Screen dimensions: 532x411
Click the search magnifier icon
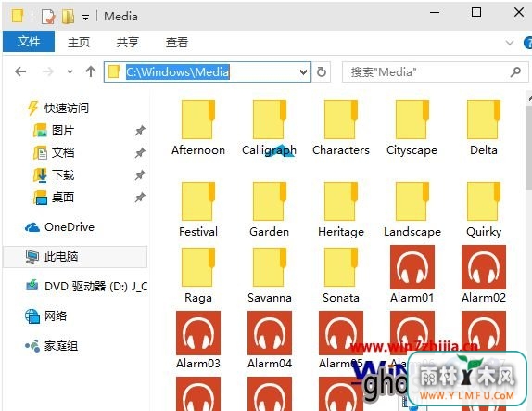(515, 71)
